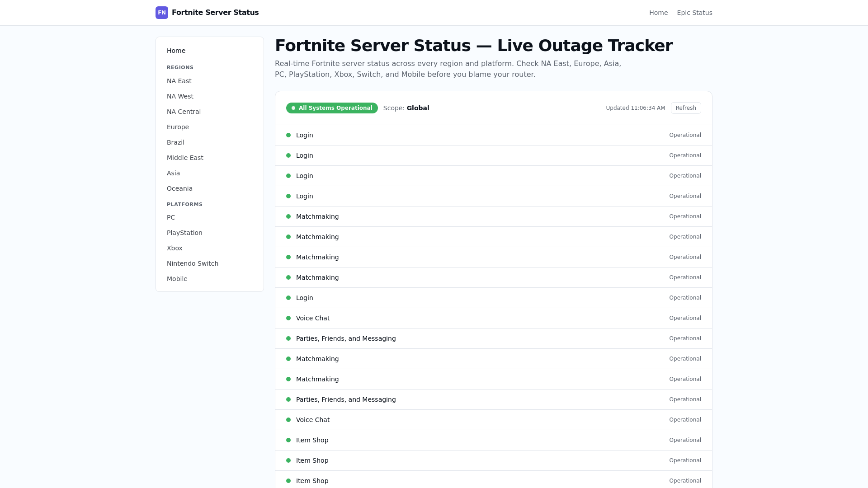This screenshot has height=488, width=868.
Task: Select Europe in the sidebar
Action: (210, 127)
